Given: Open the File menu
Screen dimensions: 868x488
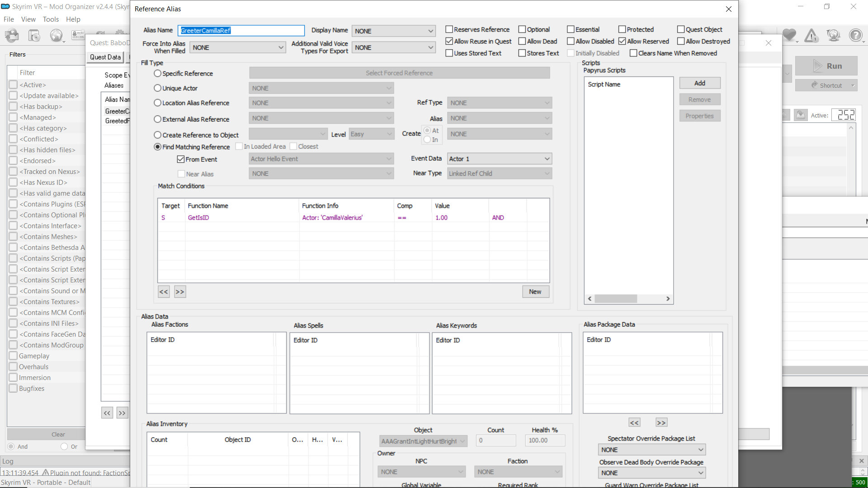Looking at the screenshot, I should pos(9,19).
